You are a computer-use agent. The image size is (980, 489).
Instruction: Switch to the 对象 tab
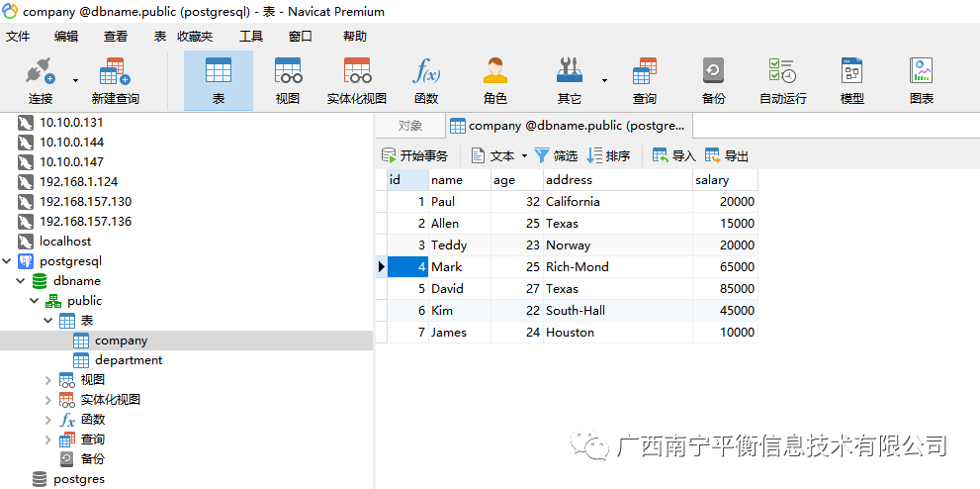410,126
